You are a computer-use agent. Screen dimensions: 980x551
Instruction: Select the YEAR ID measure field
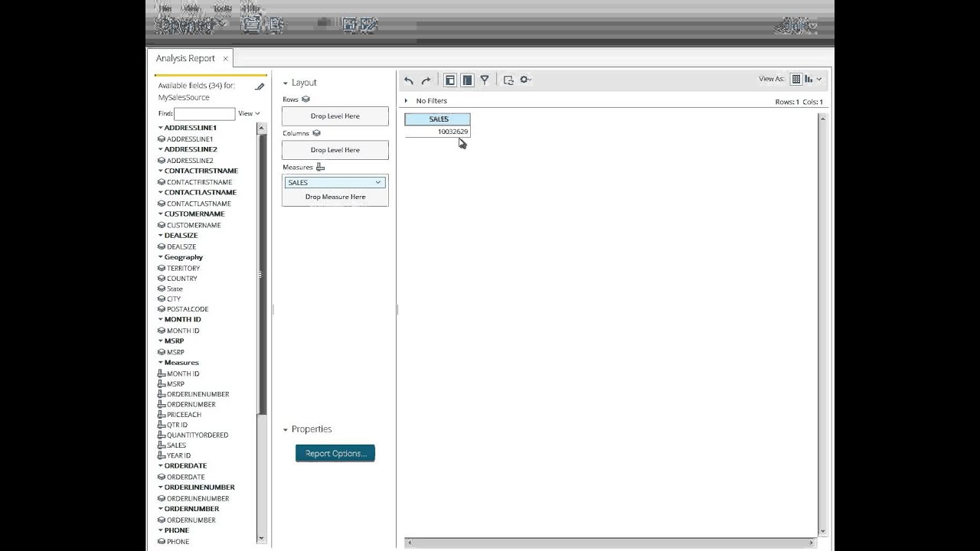[x=178, y=455]
